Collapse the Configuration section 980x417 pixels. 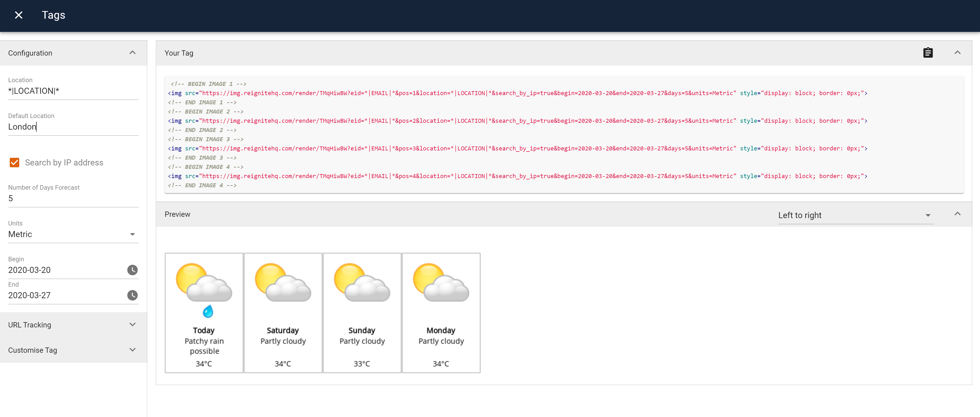[132, 53]
